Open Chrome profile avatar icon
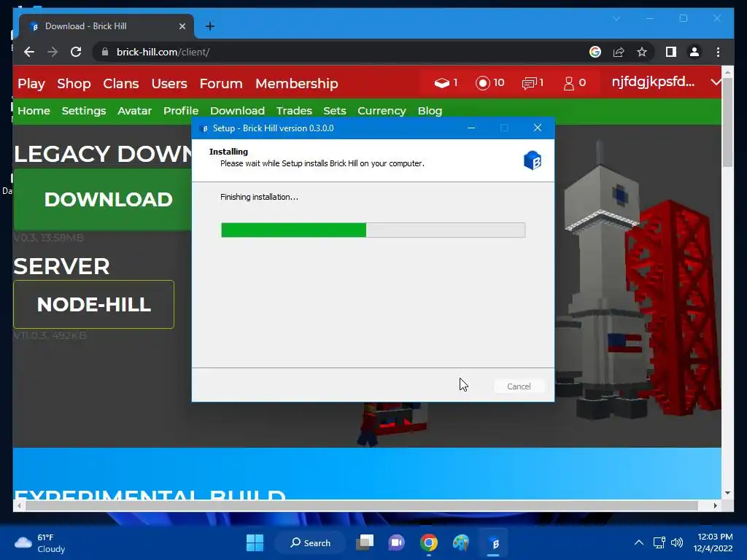 point(694,52)
